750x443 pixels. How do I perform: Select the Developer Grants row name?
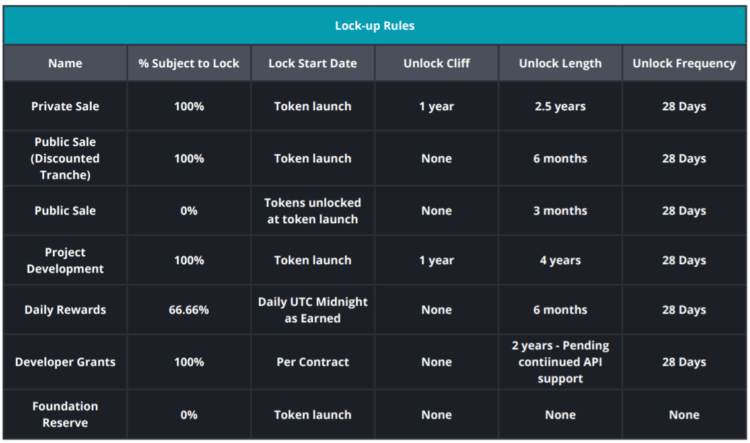pos(65,362)
